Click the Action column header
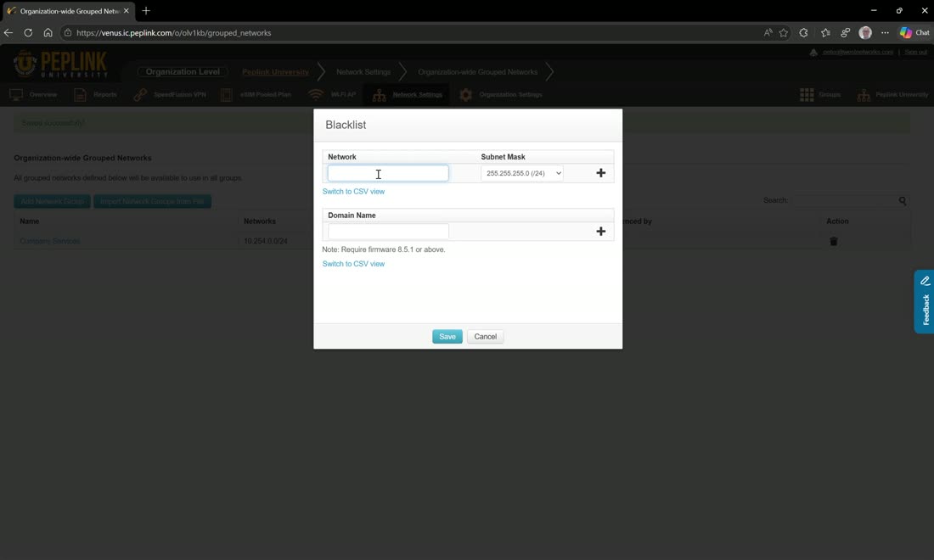934x560 pixels. (x=837, y=221)
